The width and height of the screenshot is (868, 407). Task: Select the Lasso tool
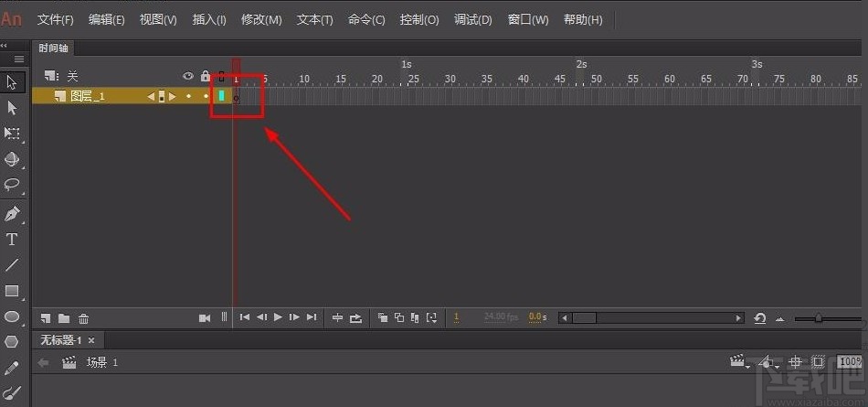[12, 185]
